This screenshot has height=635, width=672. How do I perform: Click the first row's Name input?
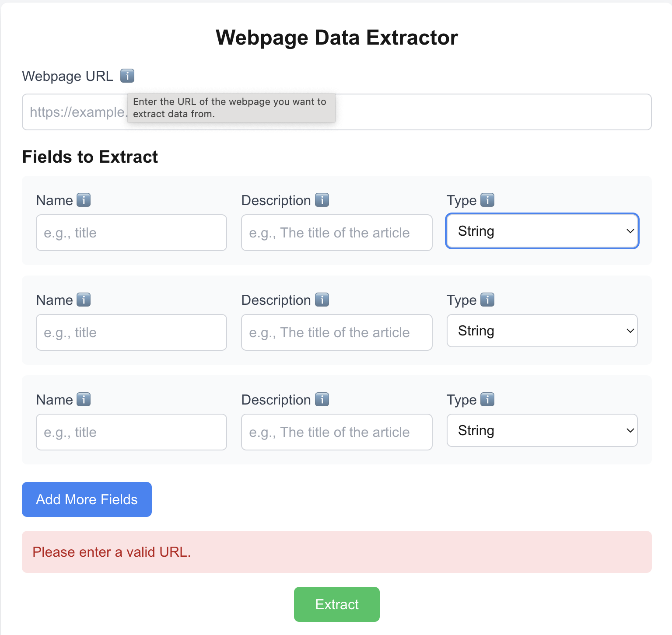coord(131,233)
